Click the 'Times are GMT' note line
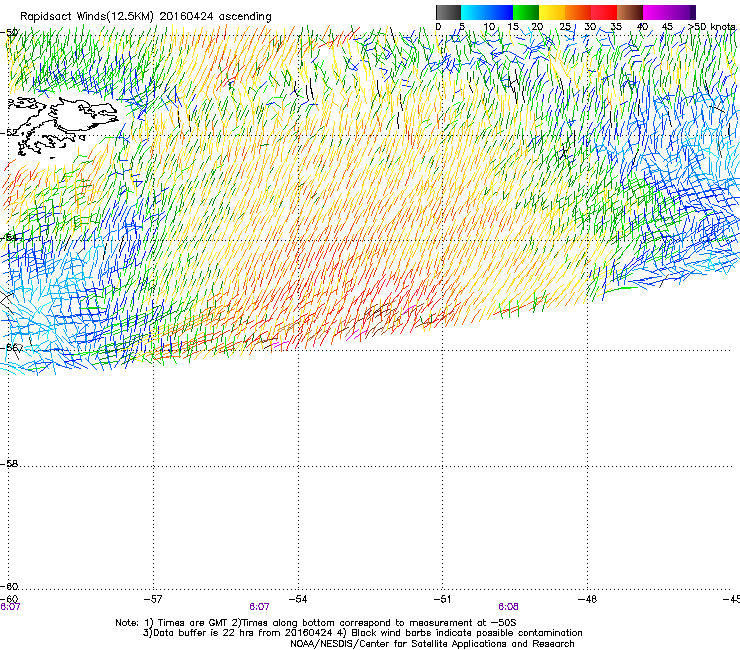Screen dimensions: 740x650 [x=315, y=623]
